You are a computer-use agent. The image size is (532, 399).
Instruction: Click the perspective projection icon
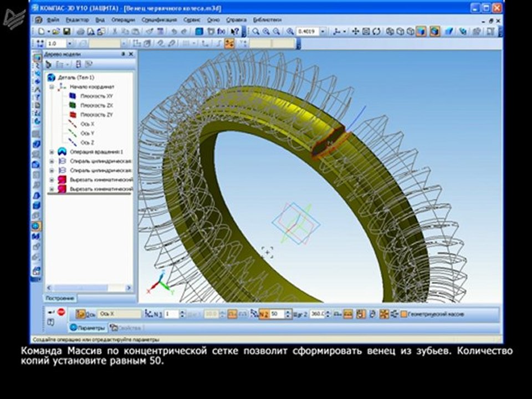449,32
